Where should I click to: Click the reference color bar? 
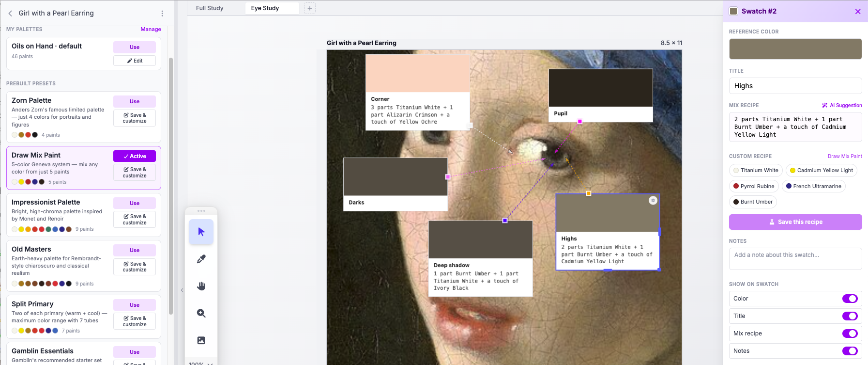795,49
